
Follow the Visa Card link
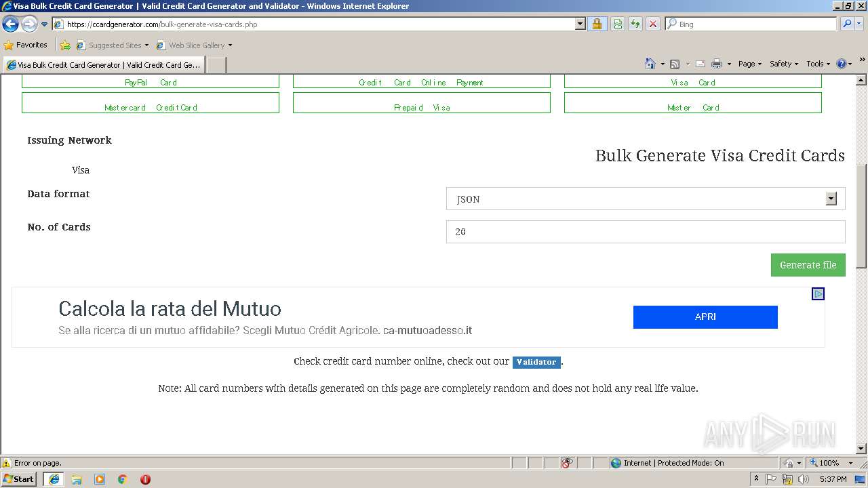[693, 82]
